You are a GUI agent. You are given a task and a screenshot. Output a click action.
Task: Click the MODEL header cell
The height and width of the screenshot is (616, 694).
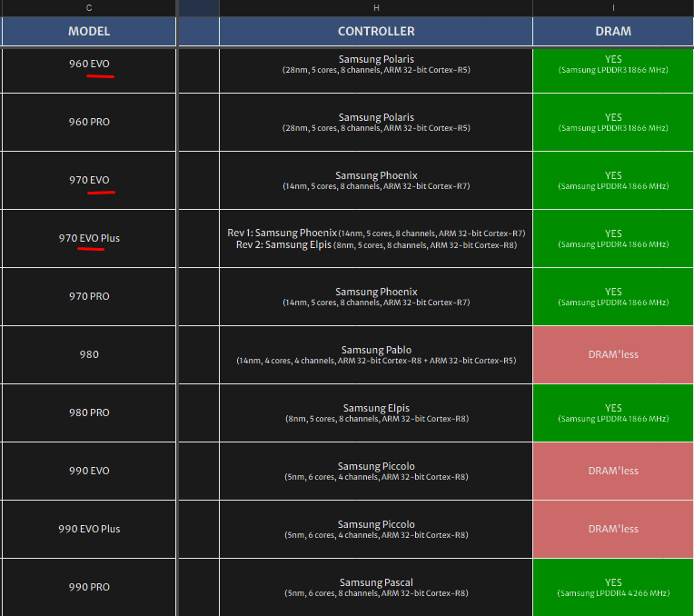89,32
